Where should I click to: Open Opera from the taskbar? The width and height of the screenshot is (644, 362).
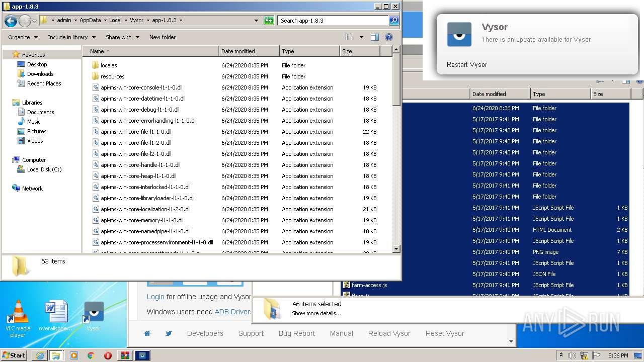[x=108, y=355]
